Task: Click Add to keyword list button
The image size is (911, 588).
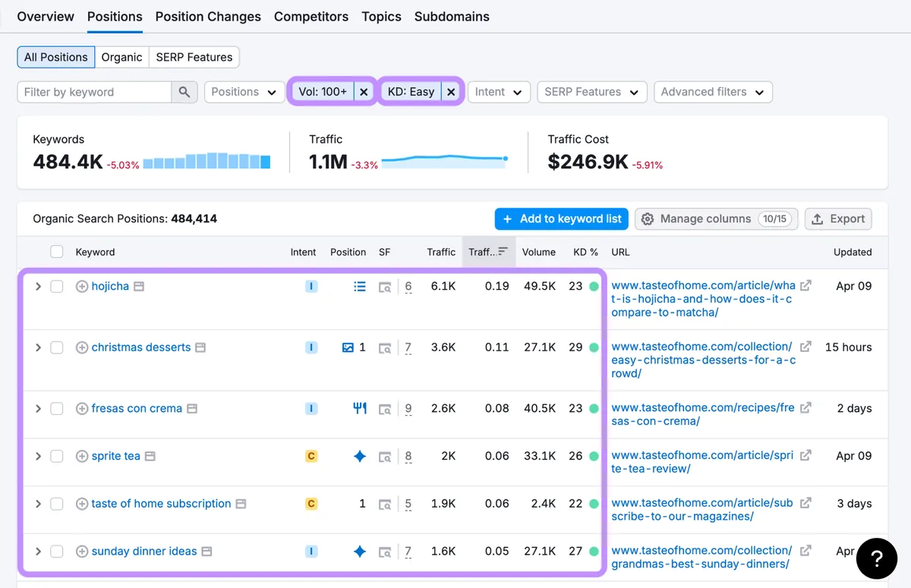Action: coord(562,219)
